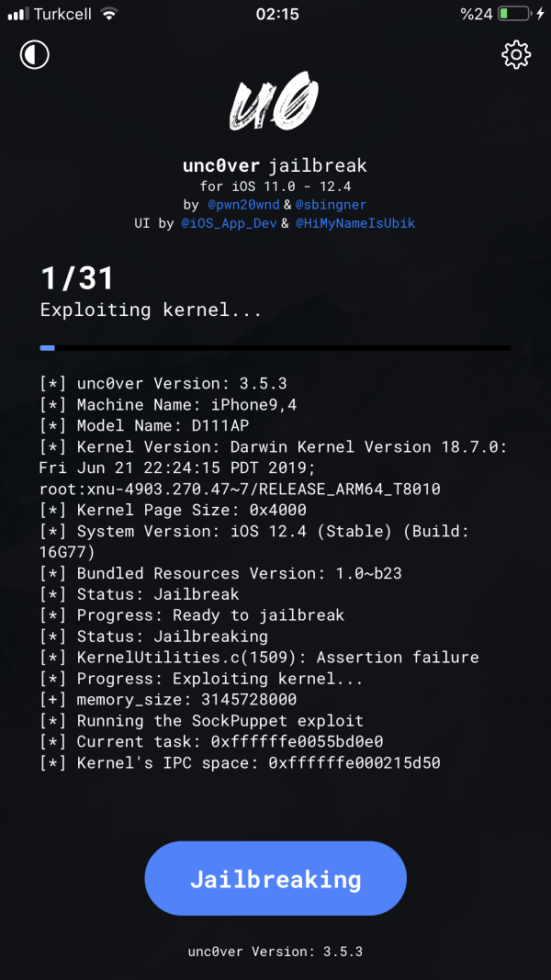
Task: Tap the 1/31 step counter
Action: tap(77, 278)
